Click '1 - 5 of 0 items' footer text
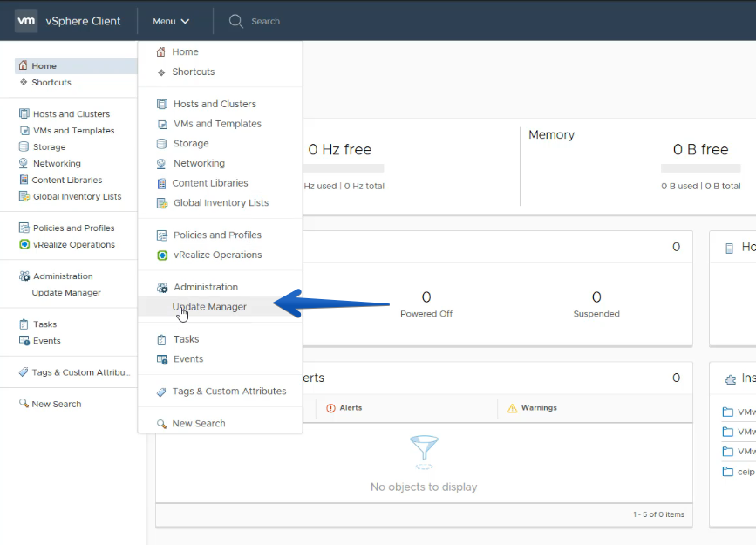The image size is (756, 545). click(x=658, y=514)
